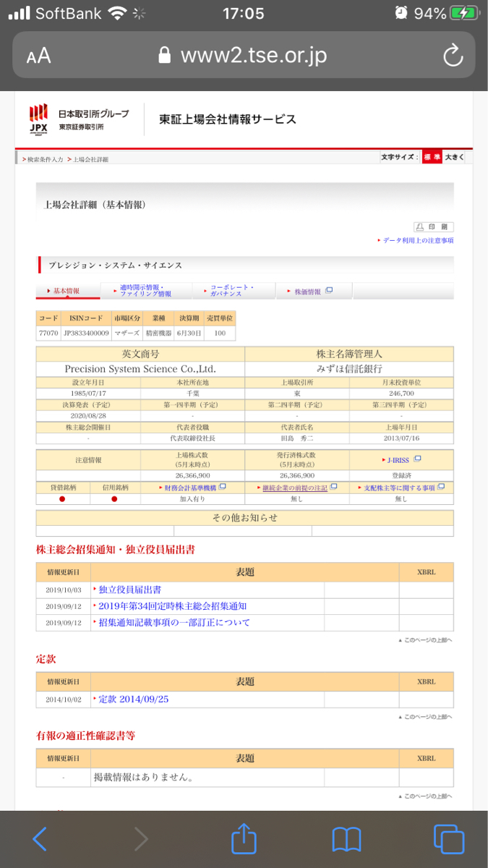Open 2019年第34回定時株主総会招集通知 link
This screenshot has height=868, width=488.
point(173,606)
